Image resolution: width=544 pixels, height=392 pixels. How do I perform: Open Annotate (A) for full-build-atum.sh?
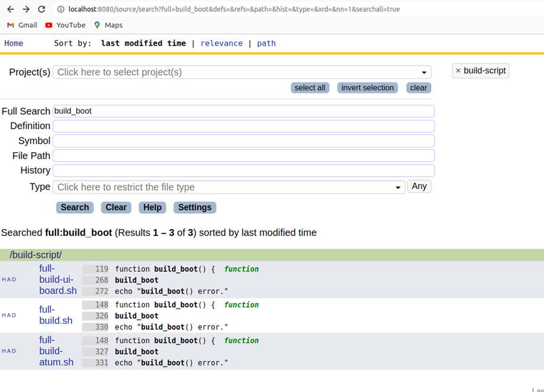(x=9, y=351)
